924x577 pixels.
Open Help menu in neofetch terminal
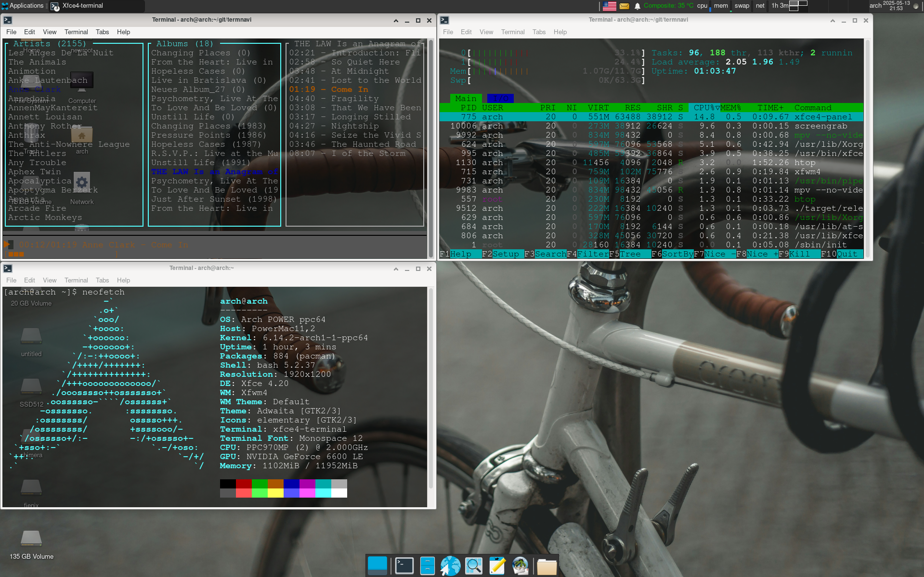pos(123,280)
